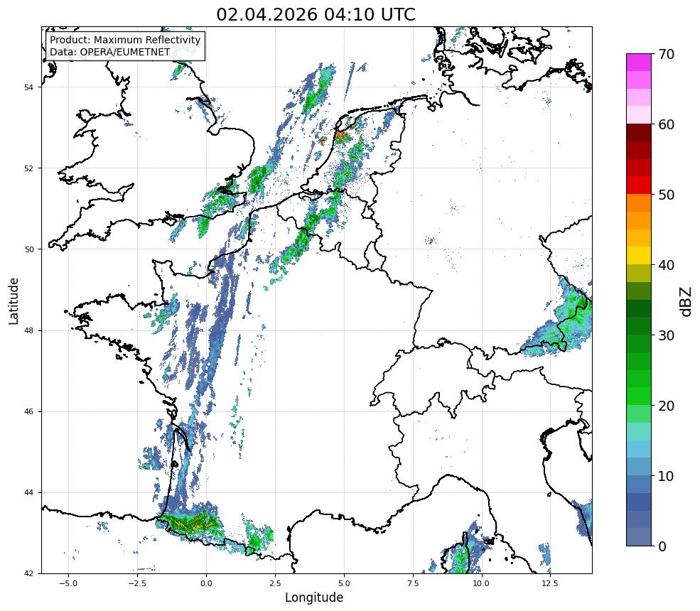Screen dimensions: 700x611
Task: Click the longitude tick label 0.0
Action: click(x=206, y=583)
